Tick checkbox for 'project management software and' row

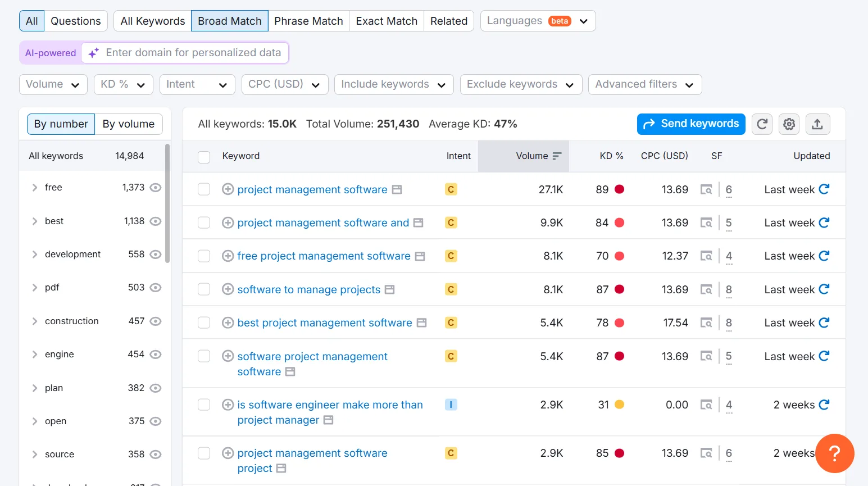(204, 223)
